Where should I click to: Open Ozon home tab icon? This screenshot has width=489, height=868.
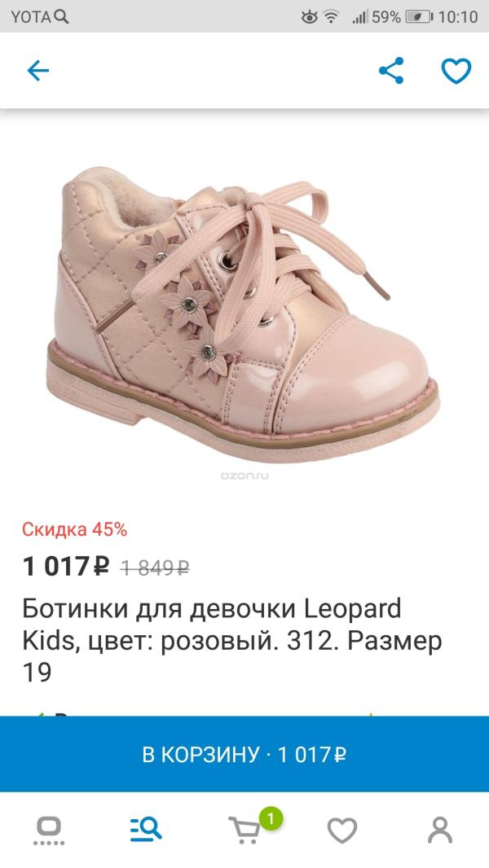click(x=49, y=831)
